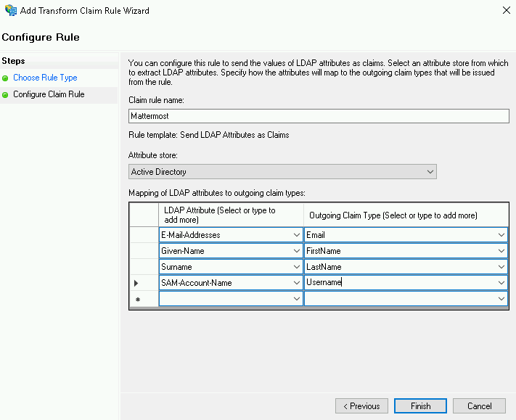This screenshot has width=516, height=420.
Task: Click green bullet beside Choose Rule Type
Action: 6,78
